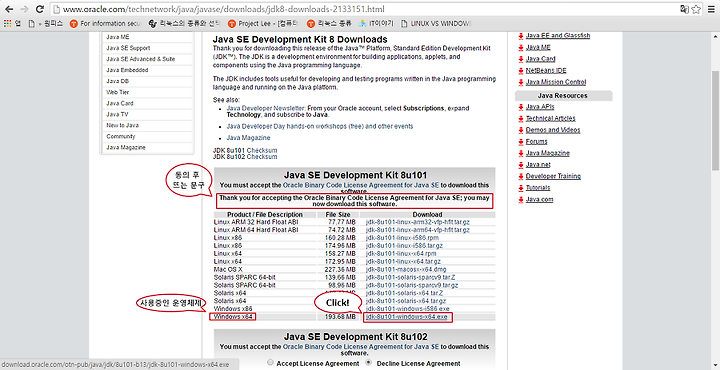Open the JDK 8u102 Checksum link
720x370 pixels.
pos(262,157)
